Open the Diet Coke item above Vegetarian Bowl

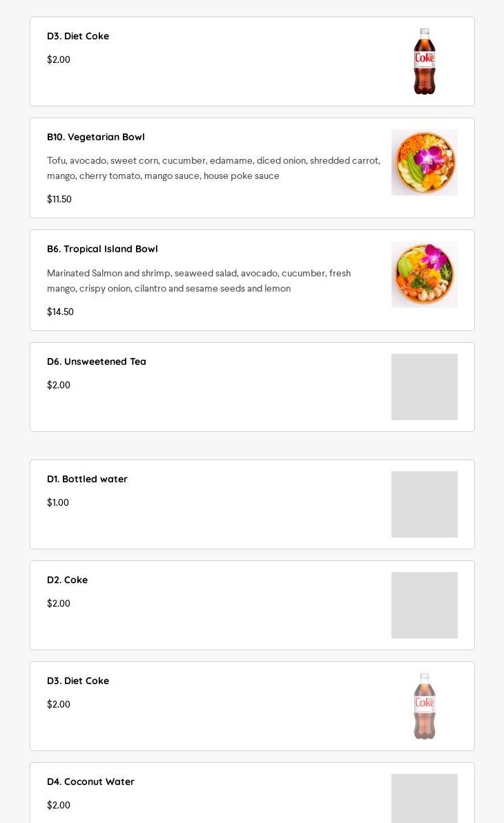click(x=78, y=36)
